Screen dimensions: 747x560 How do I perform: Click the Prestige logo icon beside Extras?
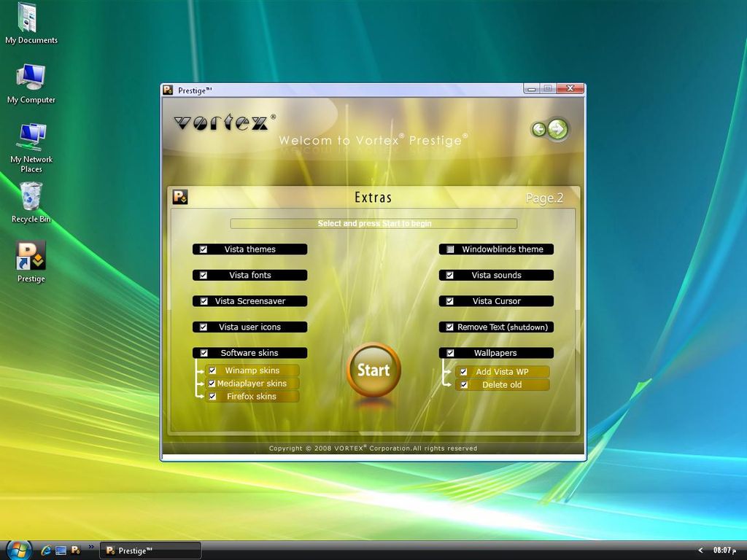(180, 197)
